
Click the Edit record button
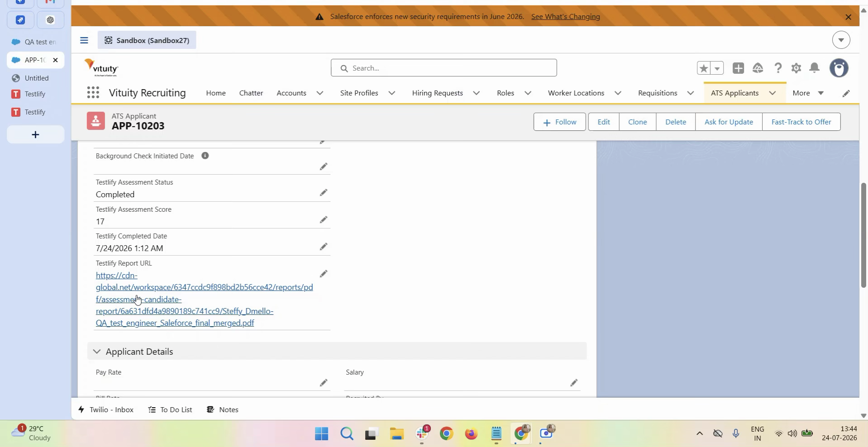pyautogui.click(x=604, y=122)
